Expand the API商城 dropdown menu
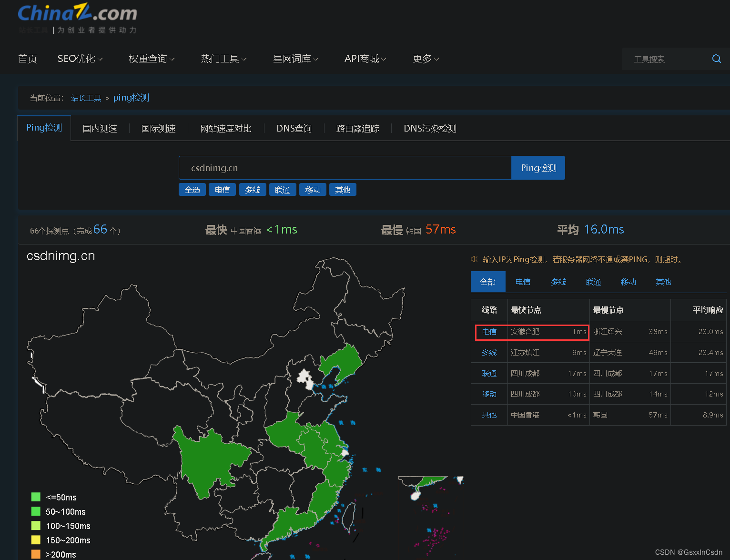This screenshot has width=730, height=560. [x=365, y=59]
